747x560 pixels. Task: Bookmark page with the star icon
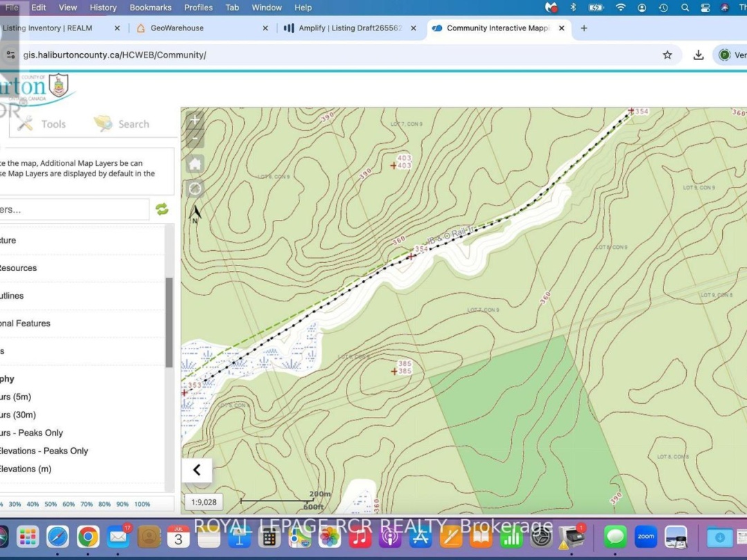click(x=667, y=55)
